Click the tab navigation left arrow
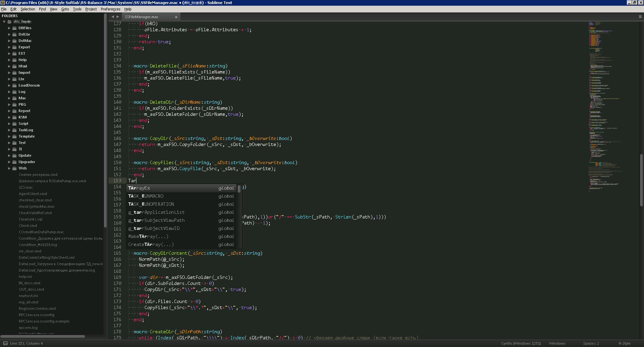Screen dimensions: 644x347 tap(113, 16)
